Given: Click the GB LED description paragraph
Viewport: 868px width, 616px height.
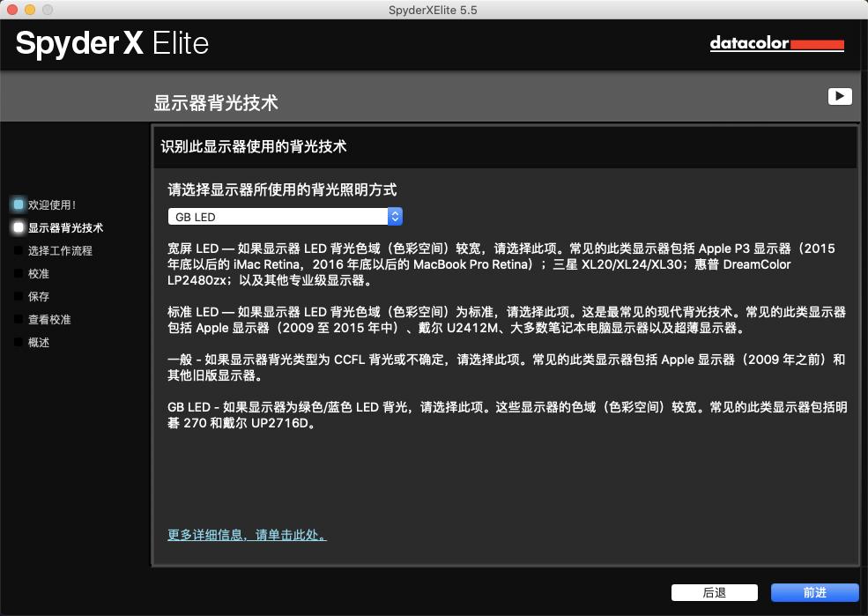Looking at the screenshot, I should 507,415.
